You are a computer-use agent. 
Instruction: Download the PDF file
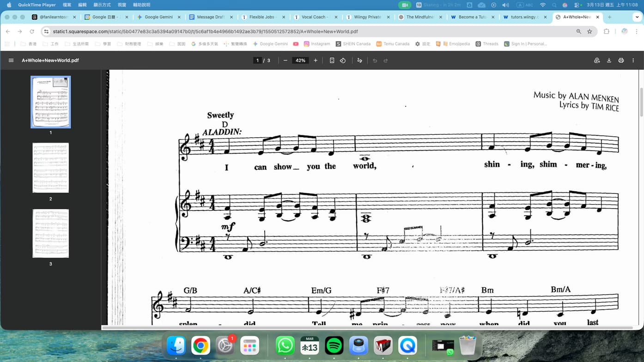[x=609, y=60]
